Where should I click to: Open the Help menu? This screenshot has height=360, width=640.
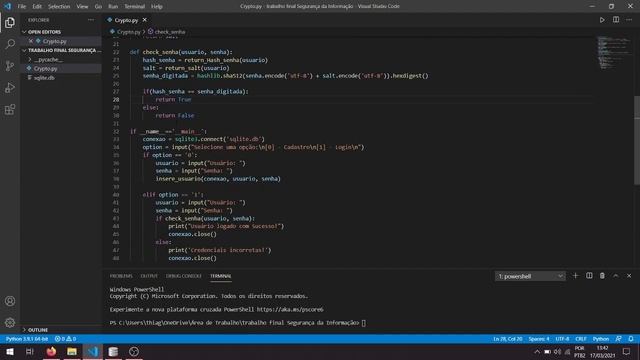[x=157, y=7]
